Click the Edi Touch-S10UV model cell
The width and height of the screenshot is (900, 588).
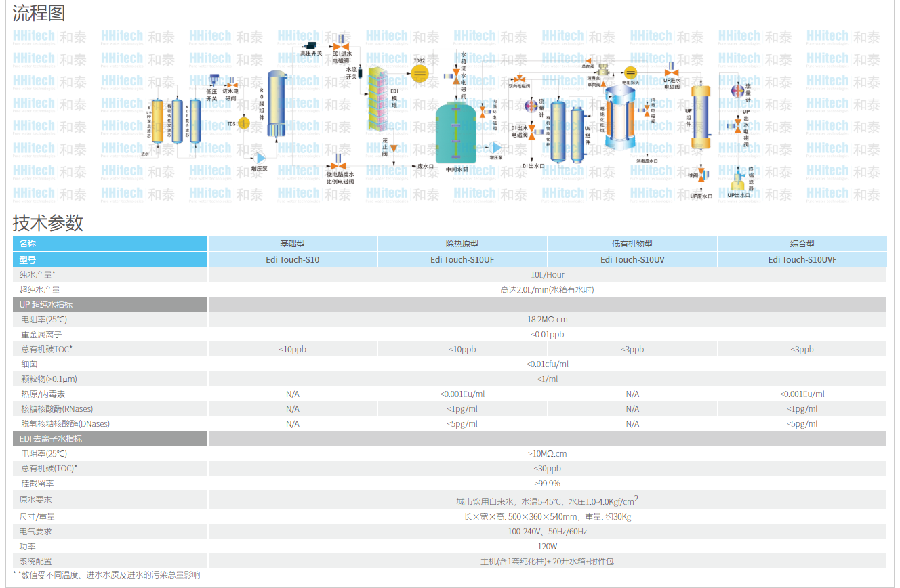tap(632, 259)
